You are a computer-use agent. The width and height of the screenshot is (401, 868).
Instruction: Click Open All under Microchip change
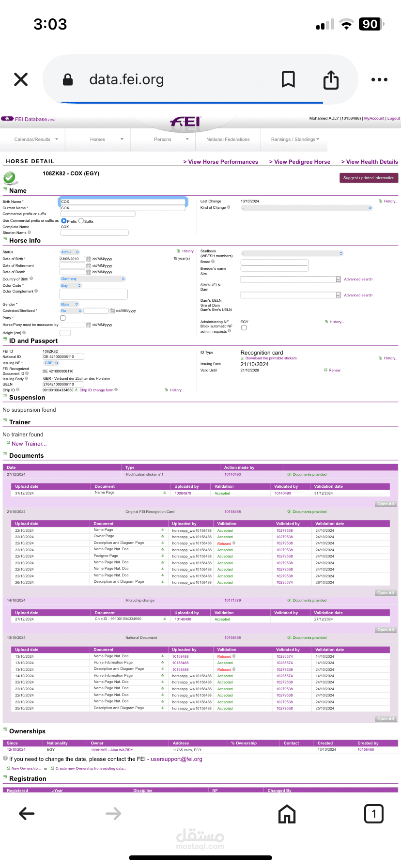[x=386, y=630]
